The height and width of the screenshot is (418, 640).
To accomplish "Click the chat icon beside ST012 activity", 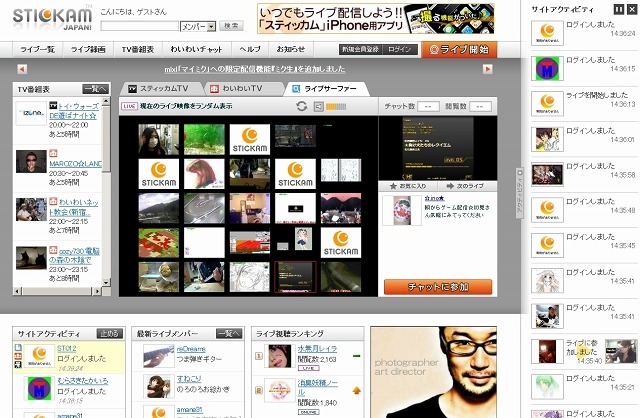I will point(18,356).
